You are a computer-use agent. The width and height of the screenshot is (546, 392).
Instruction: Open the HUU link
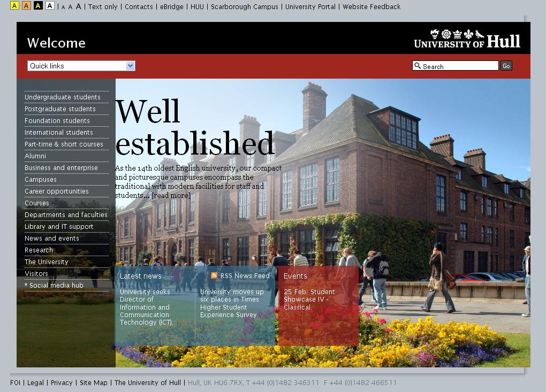click(197, 6)
